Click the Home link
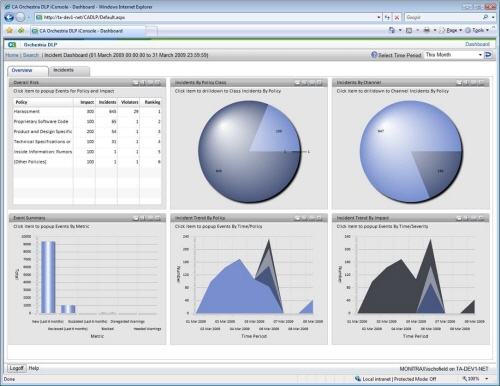Image resolution: width=500 pixels, height=386 pixels. click(12, 55)
